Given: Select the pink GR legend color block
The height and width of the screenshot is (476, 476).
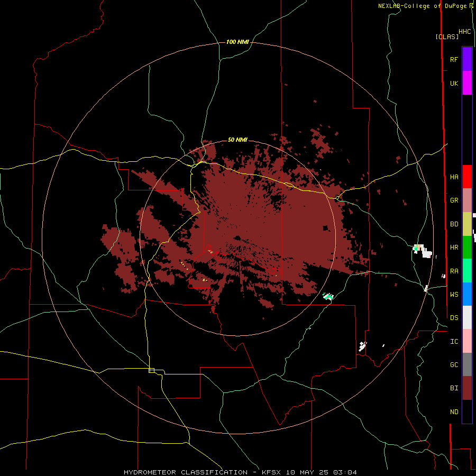Looking at the screenshot, I should pos(467,200).
